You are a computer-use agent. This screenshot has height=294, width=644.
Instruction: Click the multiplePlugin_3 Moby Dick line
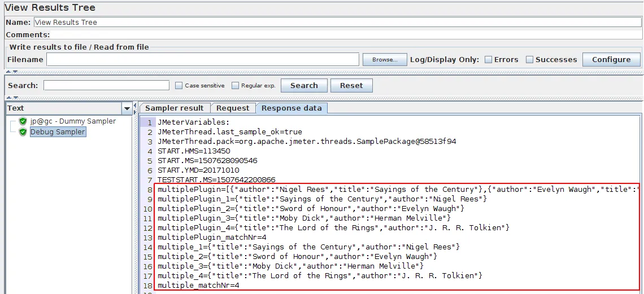304,218
